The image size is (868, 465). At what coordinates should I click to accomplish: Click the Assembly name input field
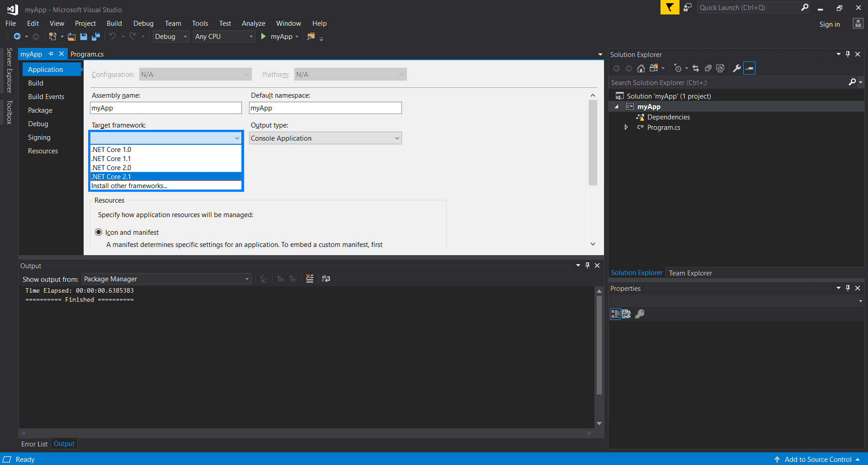(166, 108)
